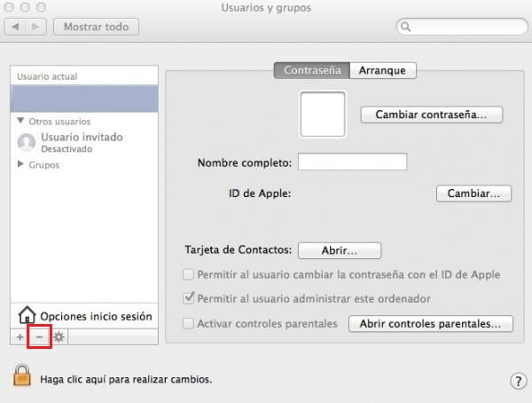Click the Cambiar contraseña button
The height and width of the screenshot is (403, 532).
[431, 115]
